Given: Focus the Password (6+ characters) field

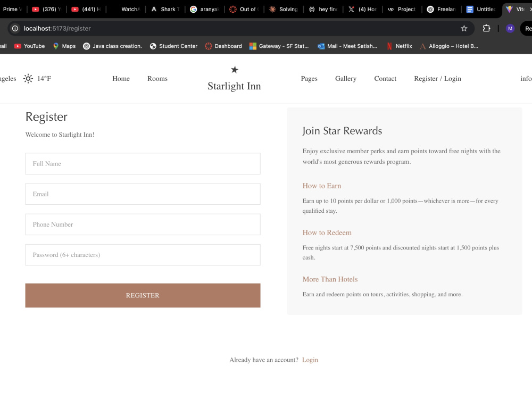Looking at the screenshot, I should 143,255.
